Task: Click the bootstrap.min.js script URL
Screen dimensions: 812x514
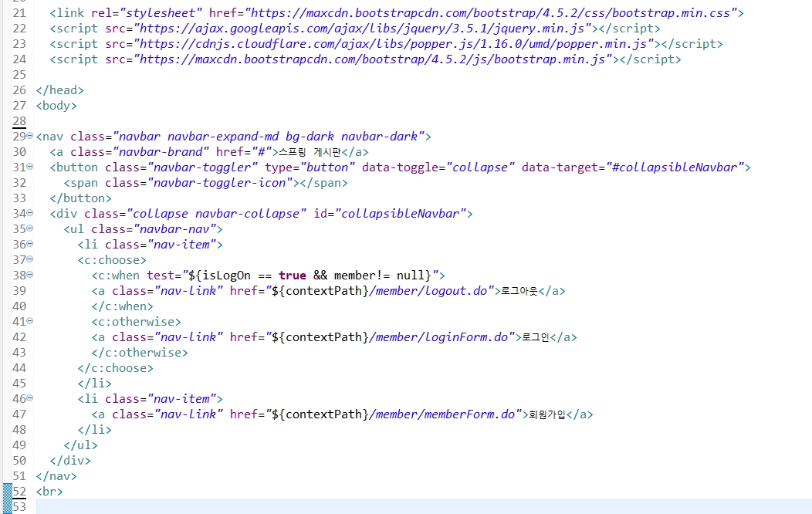Action: [x=373, y=59]
